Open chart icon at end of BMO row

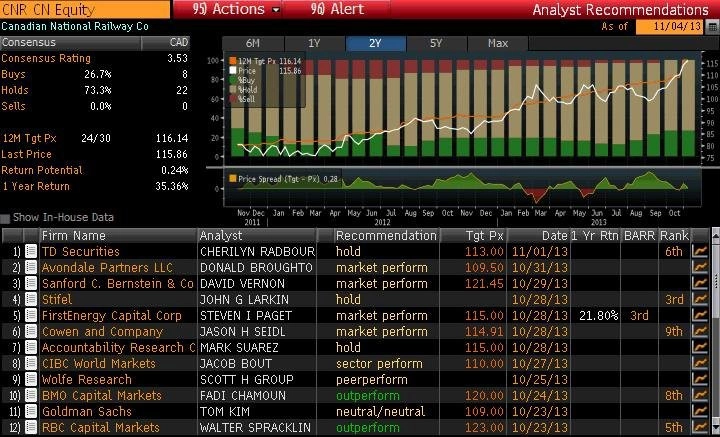pyautogui.click(x=700, y=395)
